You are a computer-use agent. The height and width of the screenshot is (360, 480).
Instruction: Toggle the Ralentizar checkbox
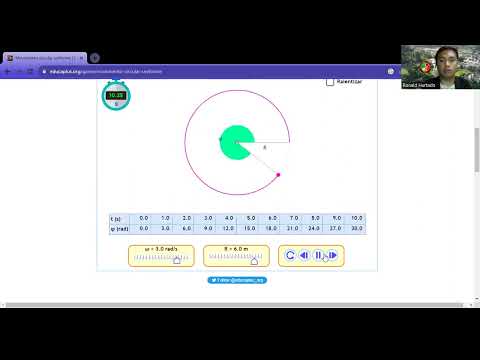(x=330, y=82)
